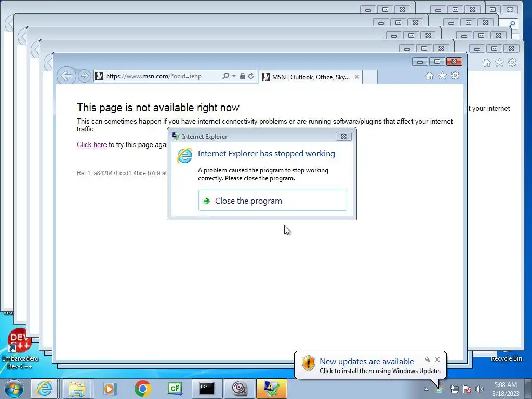This screenshot has height=399, width=532.
Task: Click the Home icon in the front IE window
Action: pos(429,76)
